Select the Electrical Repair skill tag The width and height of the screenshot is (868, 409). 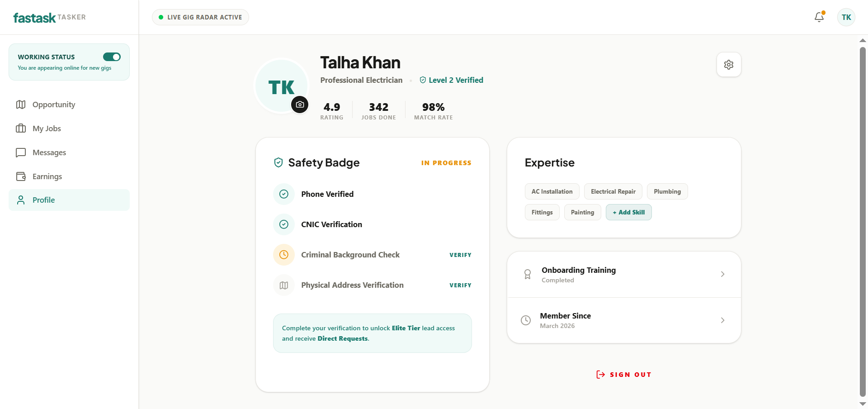pyautogui.click(x=613, y=191)
